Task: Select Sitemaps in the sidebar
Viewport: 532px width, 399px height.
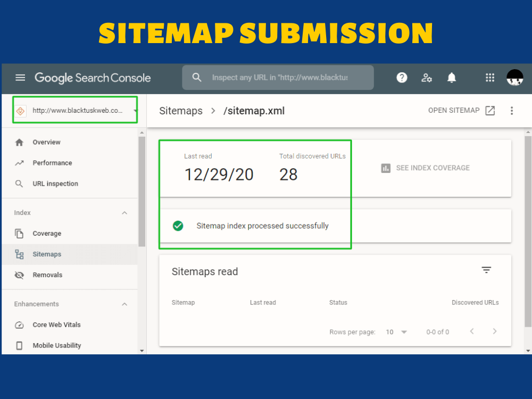Action: pos(70,254)
